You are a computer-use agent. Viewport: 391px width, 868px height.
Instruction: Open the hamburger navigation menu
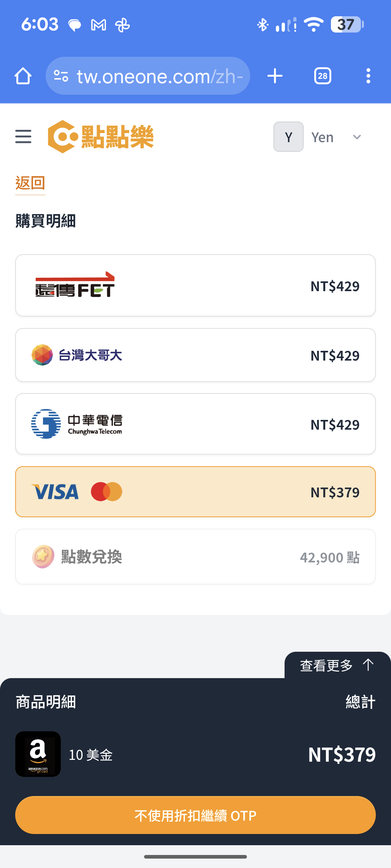[x=23, y=137]
